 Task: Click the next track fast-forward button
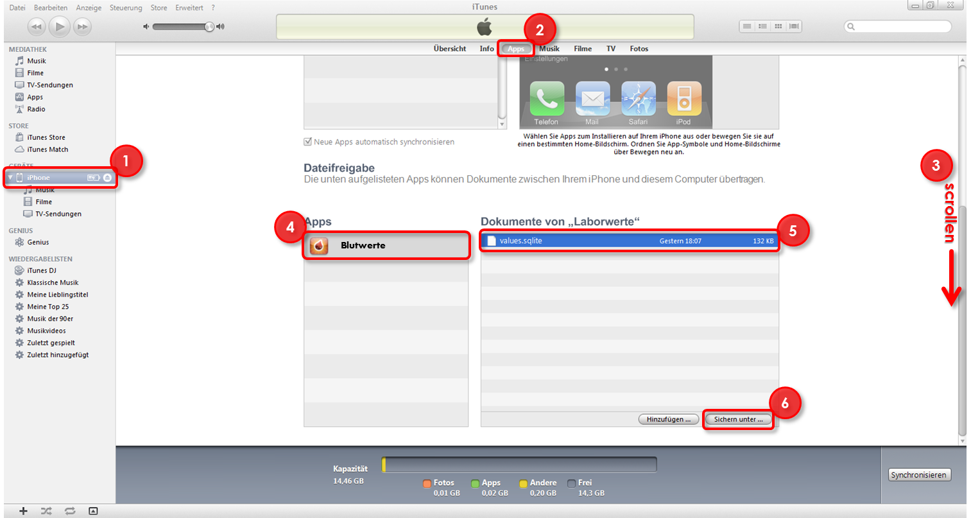coord(82,26)
